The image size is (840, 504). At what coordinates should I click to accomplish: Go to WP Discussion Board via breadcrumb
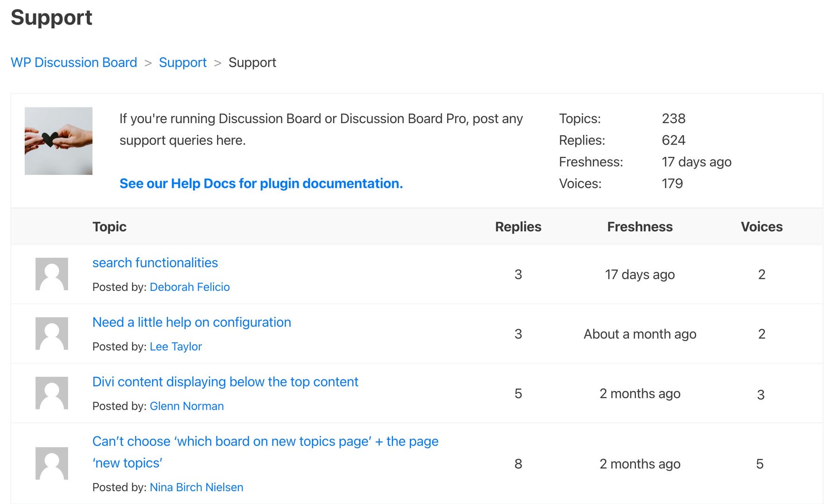pyautogui.click(x=74, y=62)
